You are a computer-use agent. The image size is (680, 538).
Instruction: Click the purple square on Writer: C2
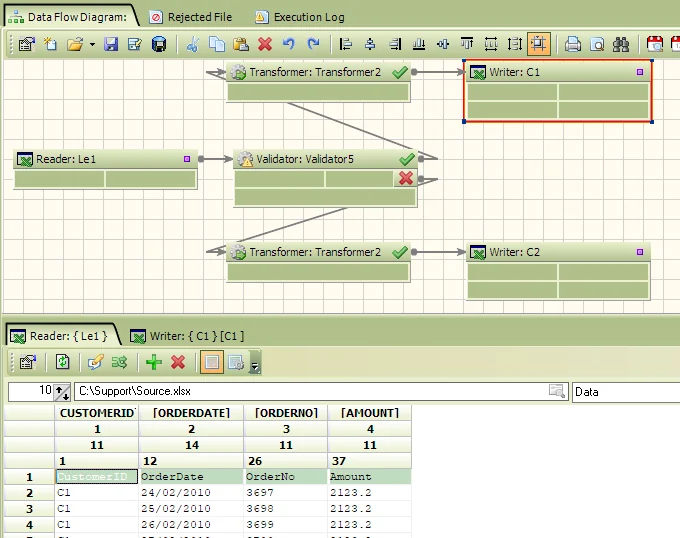pyautogui.click(x=640, y=252)
